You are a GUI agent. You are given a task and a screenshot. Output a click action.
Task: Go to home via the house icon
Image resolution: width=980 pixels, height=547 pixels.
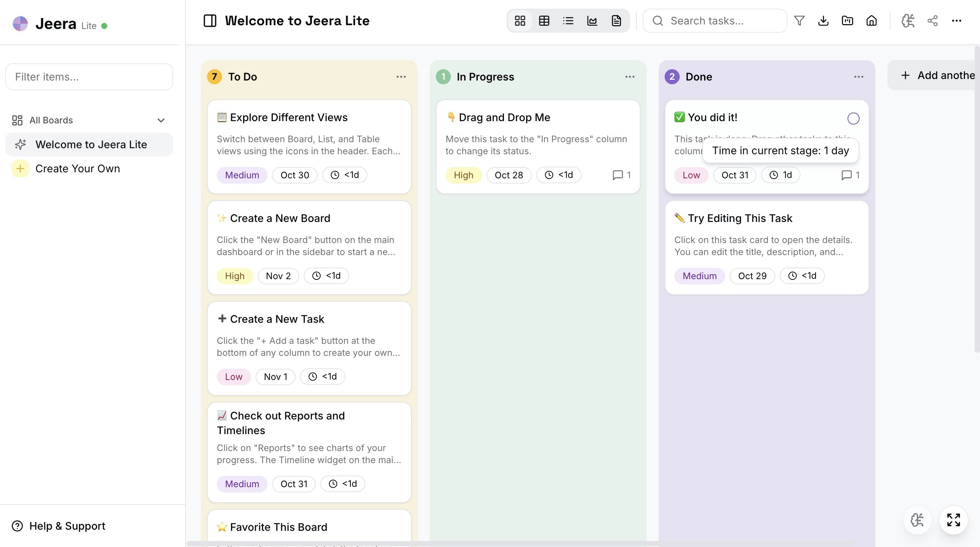[x=872, y=21]
